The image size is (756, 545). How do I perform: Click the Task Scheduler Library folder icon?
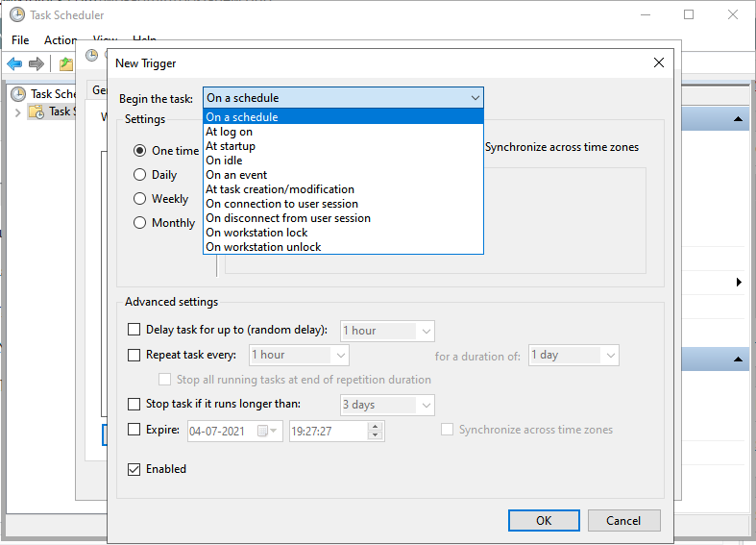pos(37,111)
